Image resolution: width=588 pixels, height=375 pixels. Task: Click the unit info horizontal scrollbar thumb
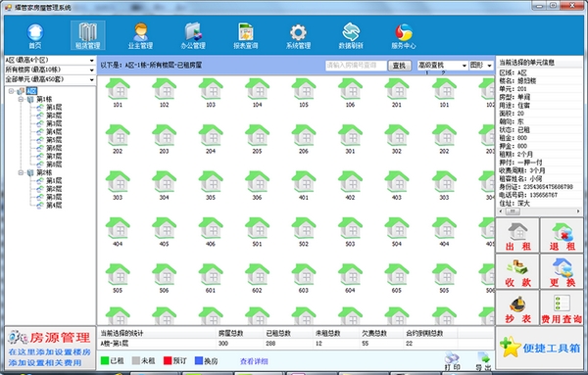[513, 211]
